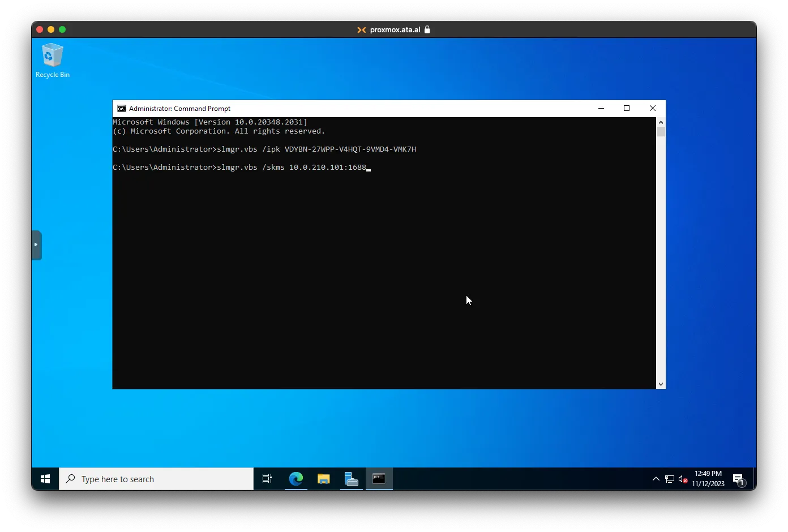The width and height of the screenshot is (788, 532).
Task: Open the network status tray icon
Action: coord(670,479)
